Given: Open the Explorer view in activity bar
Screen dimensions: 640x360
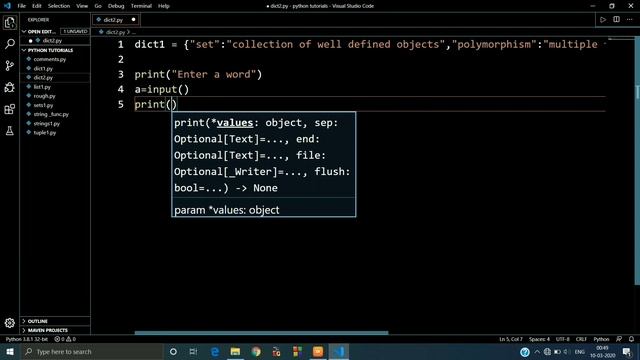Looking at the screenshot, I should [9, 22].
